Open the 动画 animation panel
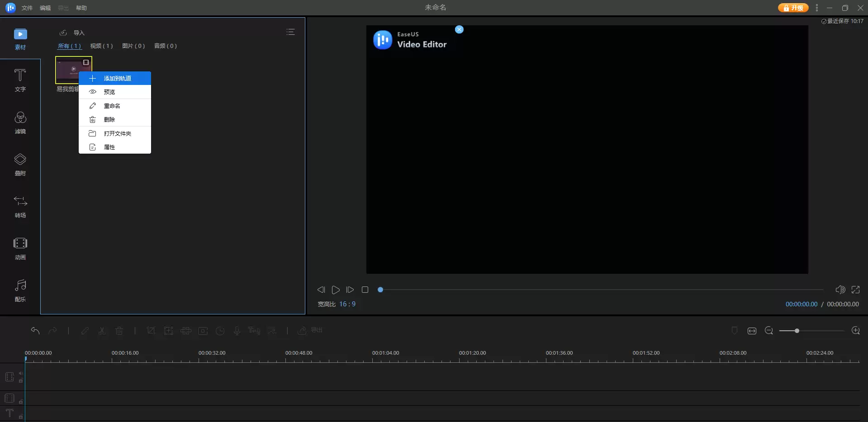Image resolution: width=868 pixels, height=422 pixels. pyautogui.click(x=20, y=249)
